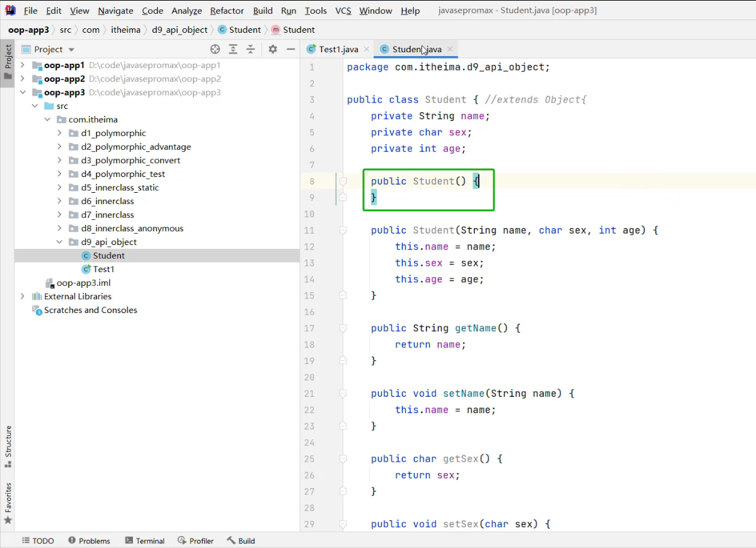Open the Profiler tool window
This screenshot has width=756, height=548.
tap(195, 540)
